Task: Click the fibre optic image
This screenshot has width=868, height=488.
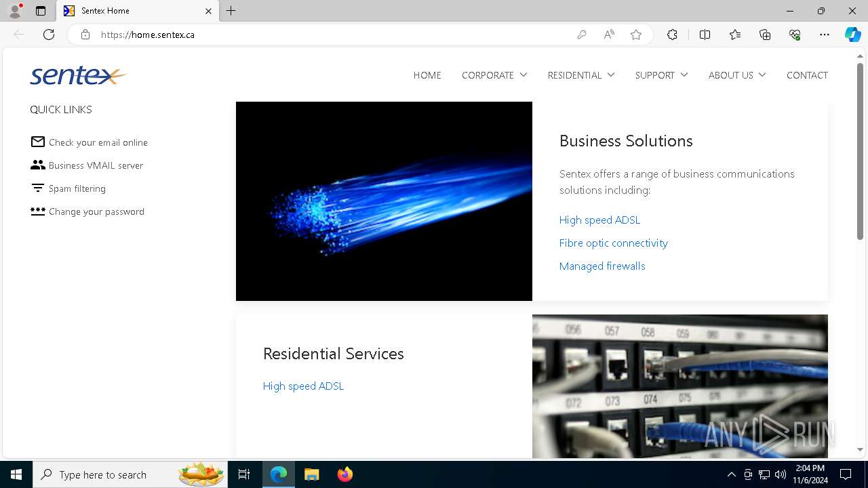Action: point(384,201)
